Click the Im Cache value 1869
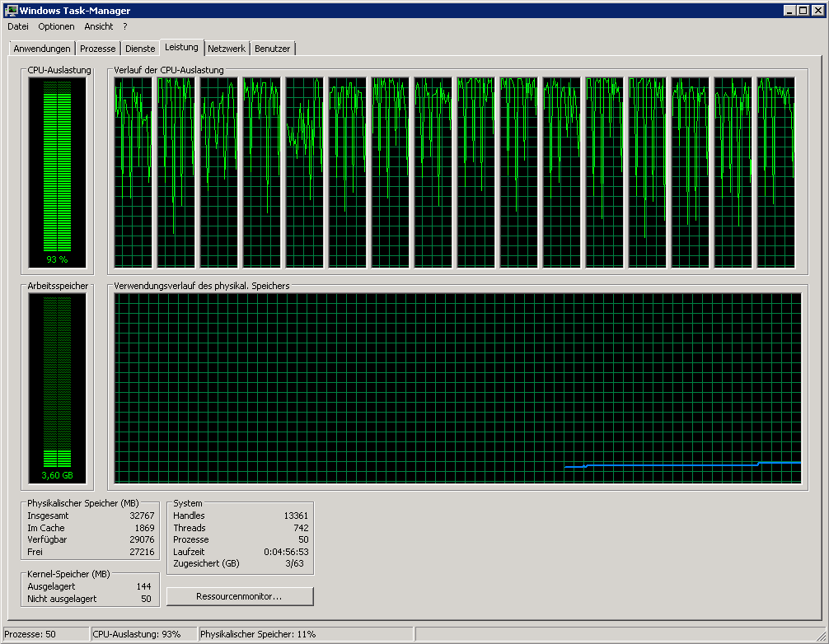 coord(144,528)
